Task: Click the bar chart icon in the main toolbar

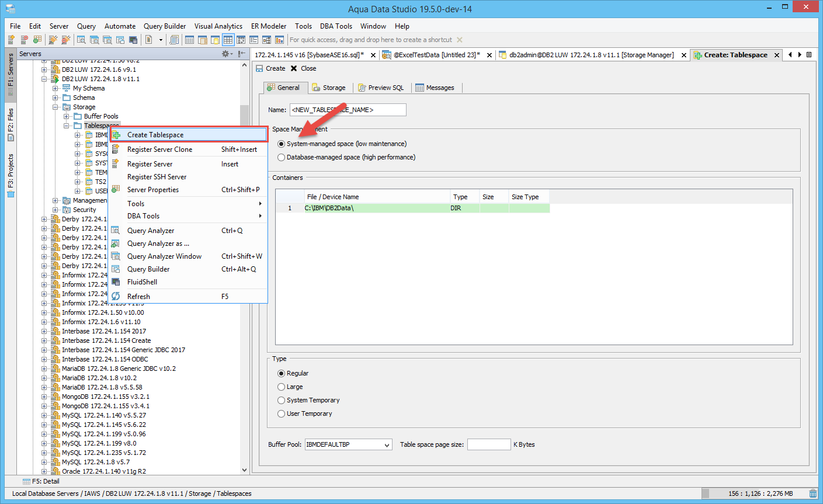Action: point(280,40)
